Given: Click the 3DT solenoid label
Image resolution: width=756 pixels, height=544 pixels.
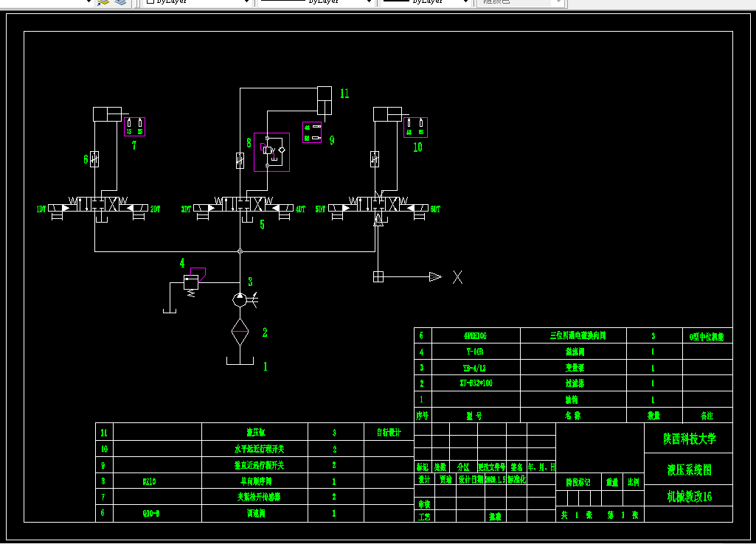Looking at the screenshot, I should 186,209.
